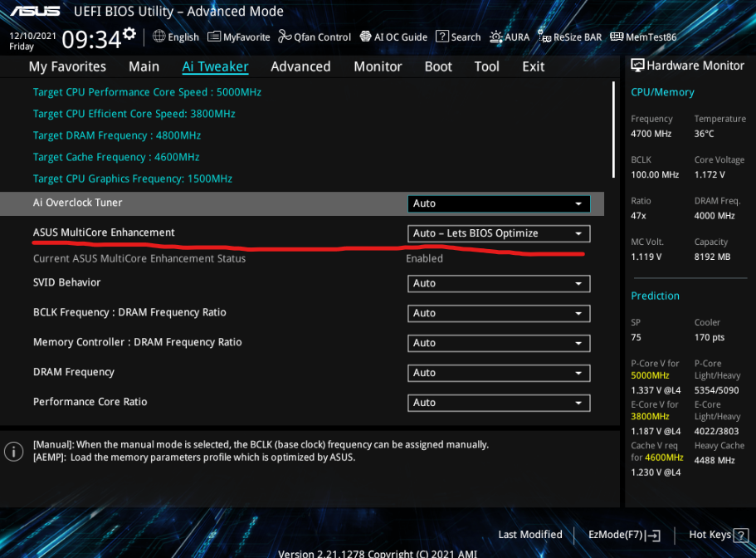Open AI OC Guide brain icon
Screen dimensions: 756x558
tap(365, 37)
